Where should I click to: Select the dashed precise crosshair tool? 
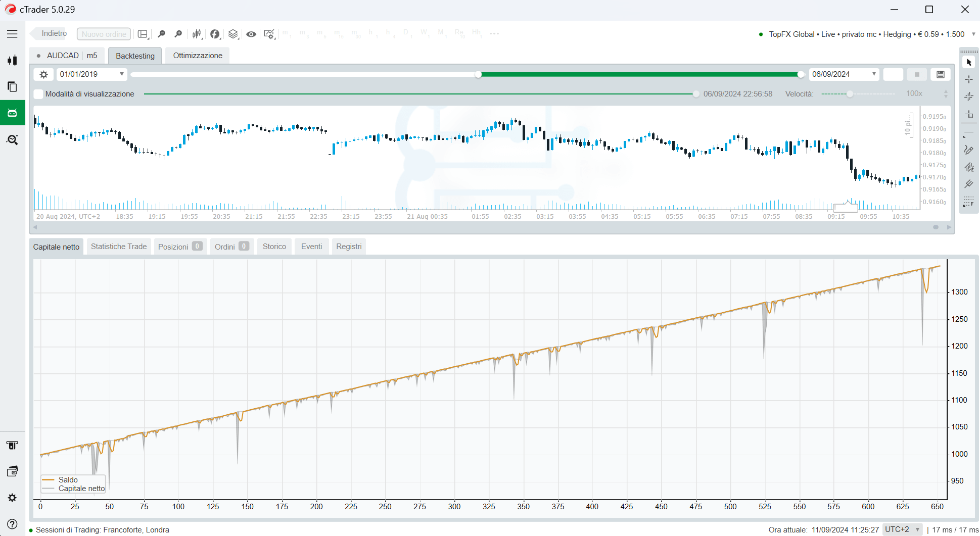click(969, 96)
